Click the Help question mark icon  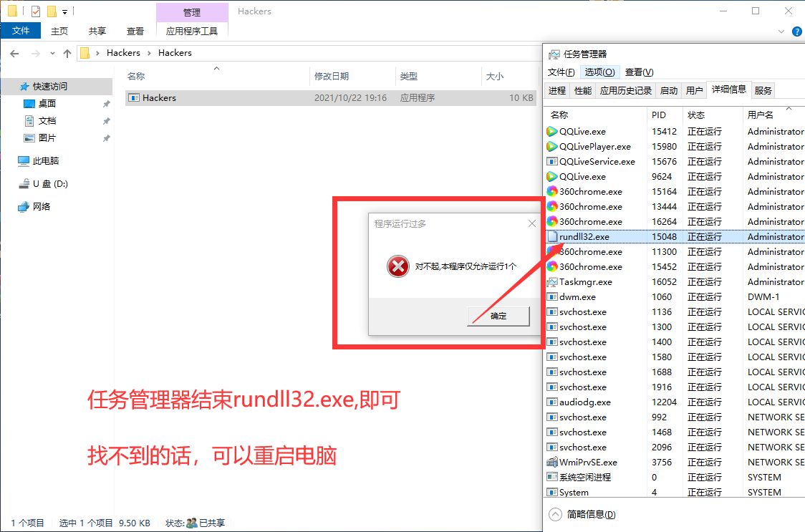[796, 32]
